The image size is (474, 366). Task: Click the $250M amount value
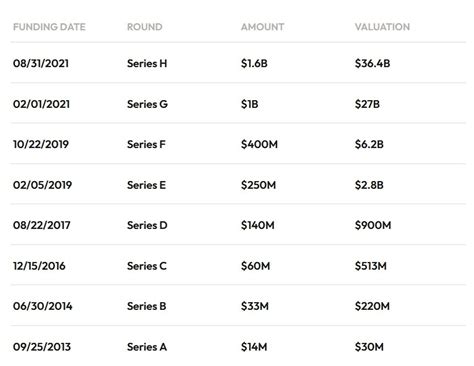(258, 185)
